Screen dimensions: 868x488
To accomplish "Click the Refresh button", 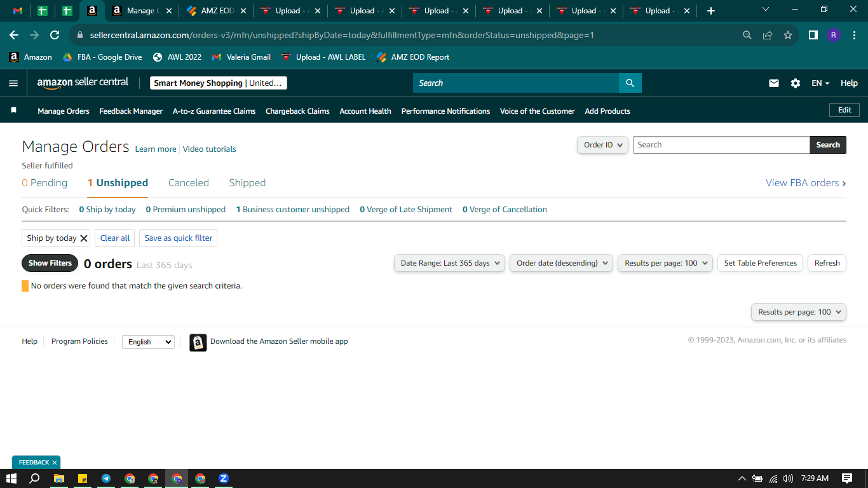I will coord(827,263).
